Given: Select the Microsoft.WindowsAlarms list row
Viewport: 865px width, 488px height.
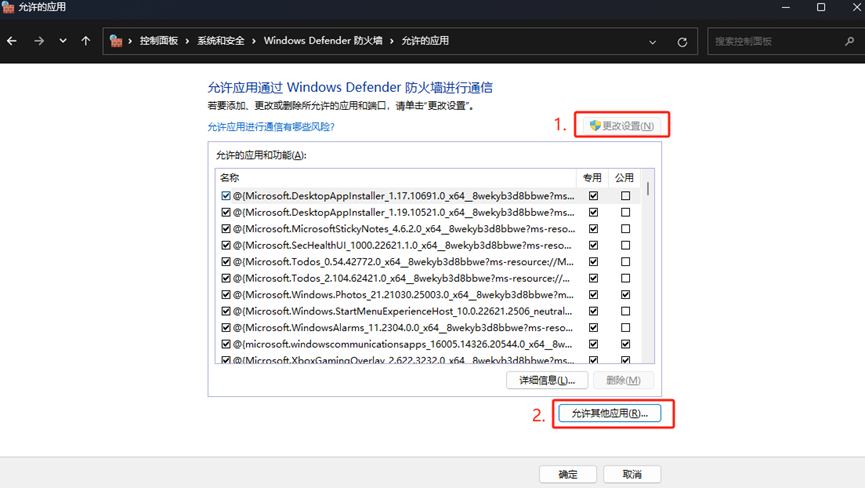Looking at the screenshot, I should coord(428,328).
